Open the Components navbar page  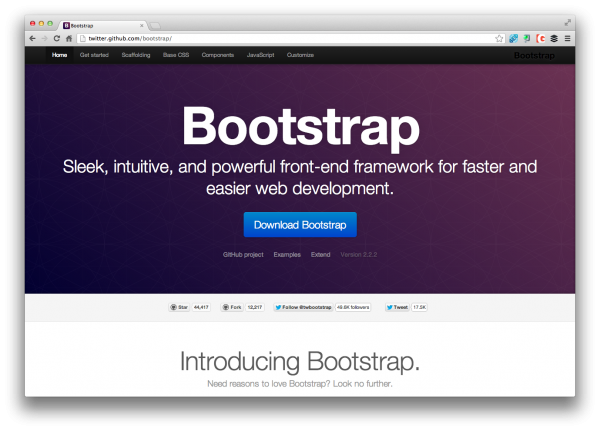coord(218,55)
